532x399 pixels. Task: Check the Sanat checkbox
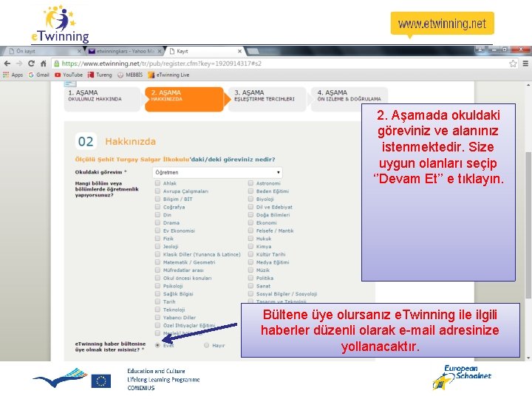click(250, 286)
